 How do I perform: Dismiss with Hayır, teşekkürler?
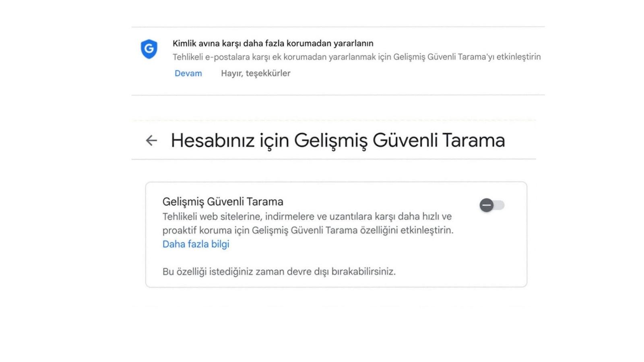(256, 73)
